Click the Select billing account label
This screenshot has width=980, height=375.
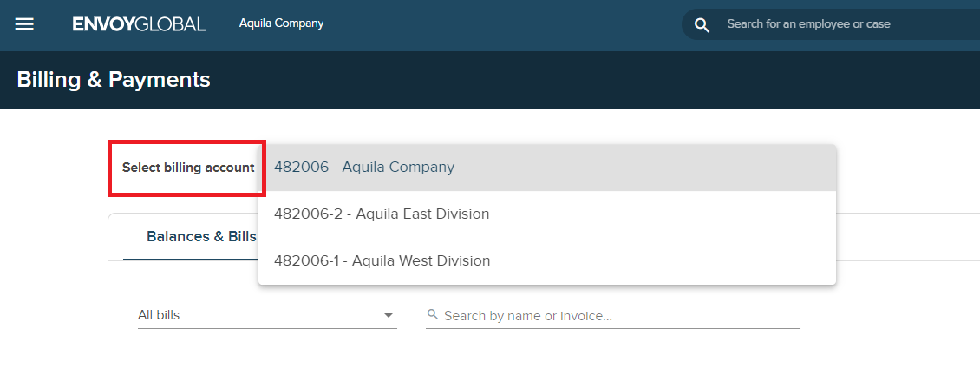coord(188,168)
